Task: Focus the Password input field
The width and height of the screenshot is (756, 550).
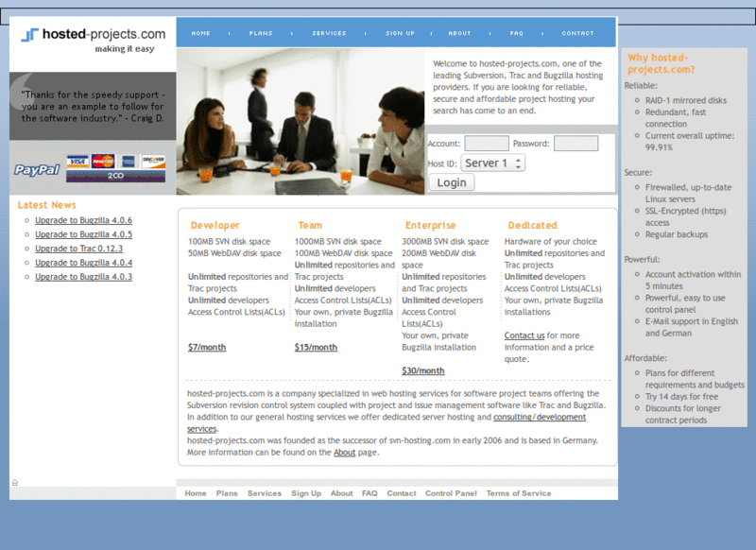Action: [x=576, y=143]
